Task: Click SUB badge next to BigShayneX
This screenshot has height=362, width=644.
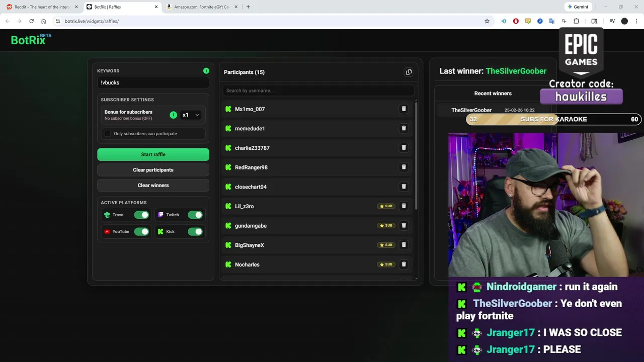Action: pyautogui.click(x=386, y=245)
